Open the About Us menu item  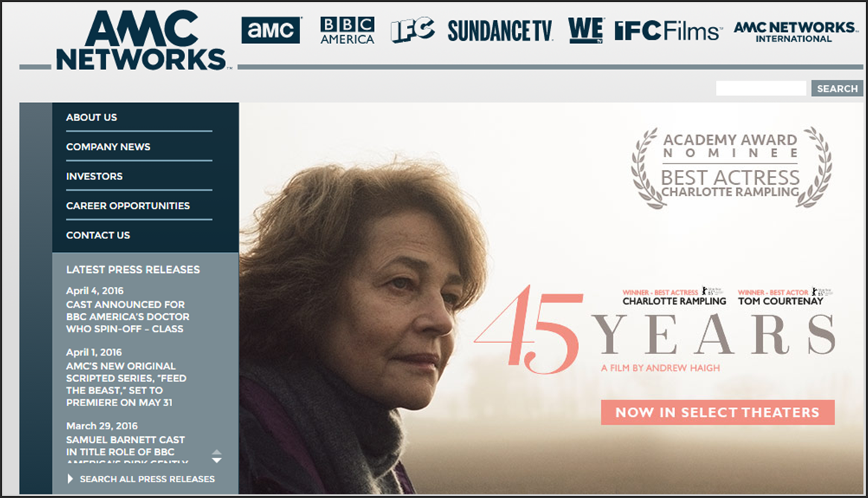pos(92,118)
